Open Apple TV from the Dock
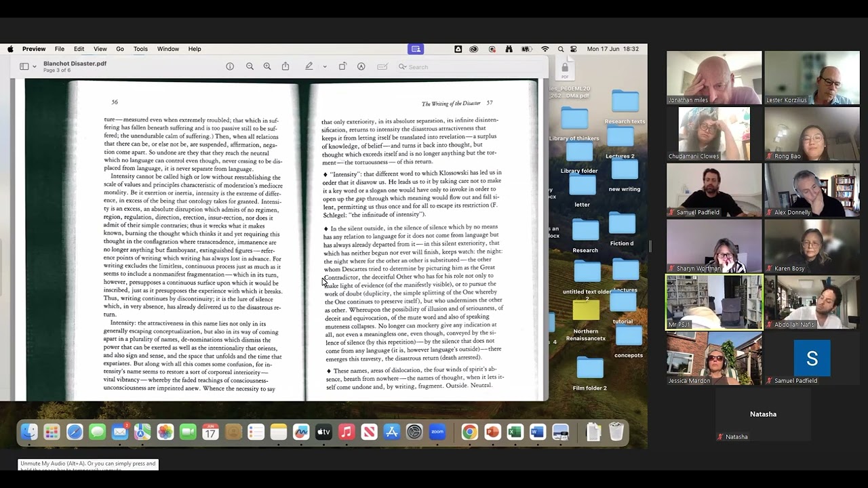 (x=323, y=432)
